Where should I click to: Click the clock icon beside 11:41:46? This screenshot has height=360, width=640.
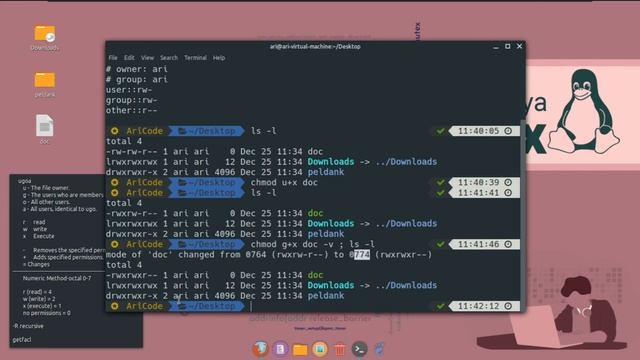click(x=508, y=244)
